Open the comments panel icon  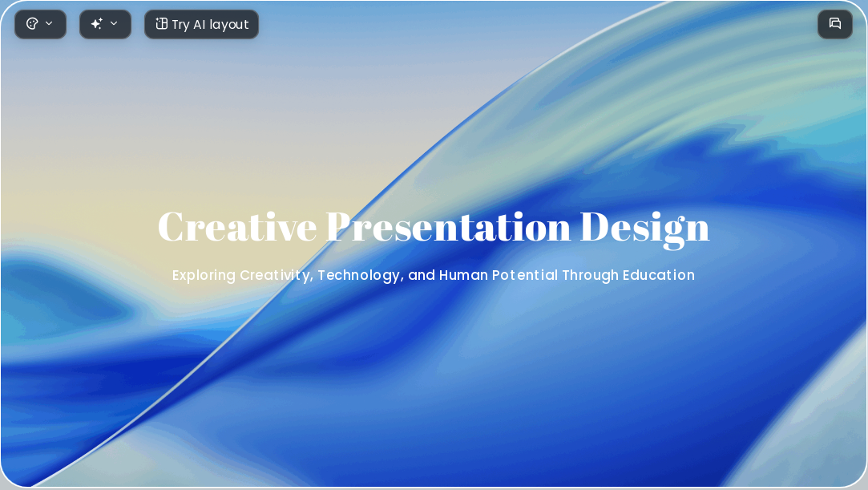[835, 24]
